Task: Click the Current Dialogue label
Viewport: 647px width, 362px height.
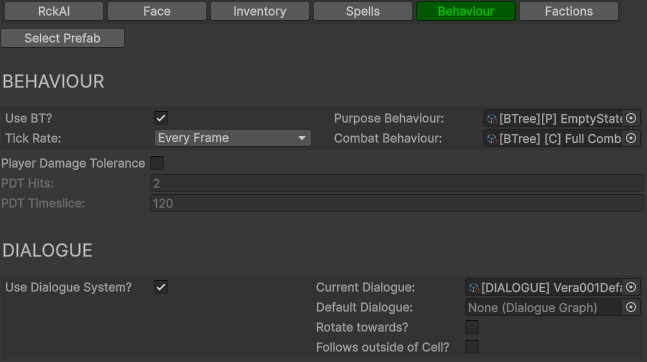Action: pos(365,287)
